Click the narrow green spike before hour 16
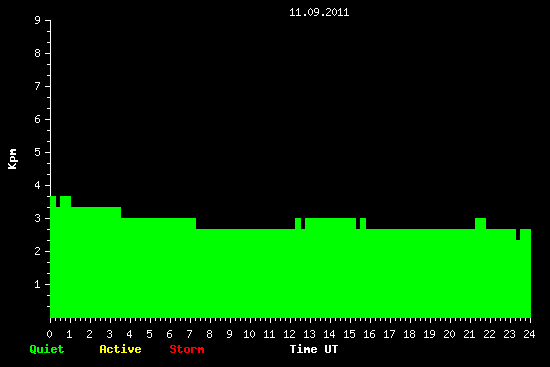Screen dimensions: 550x367 363,223
